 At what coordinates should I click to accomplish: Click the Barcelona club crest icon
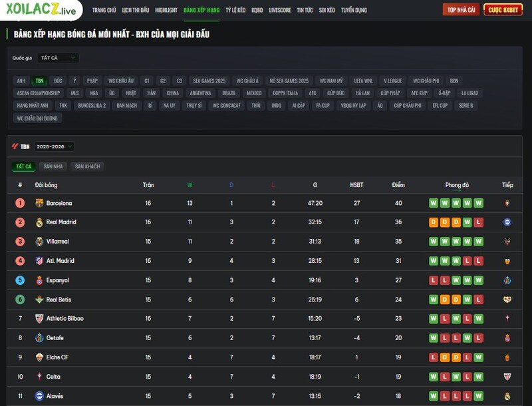[x=39, y=203]
